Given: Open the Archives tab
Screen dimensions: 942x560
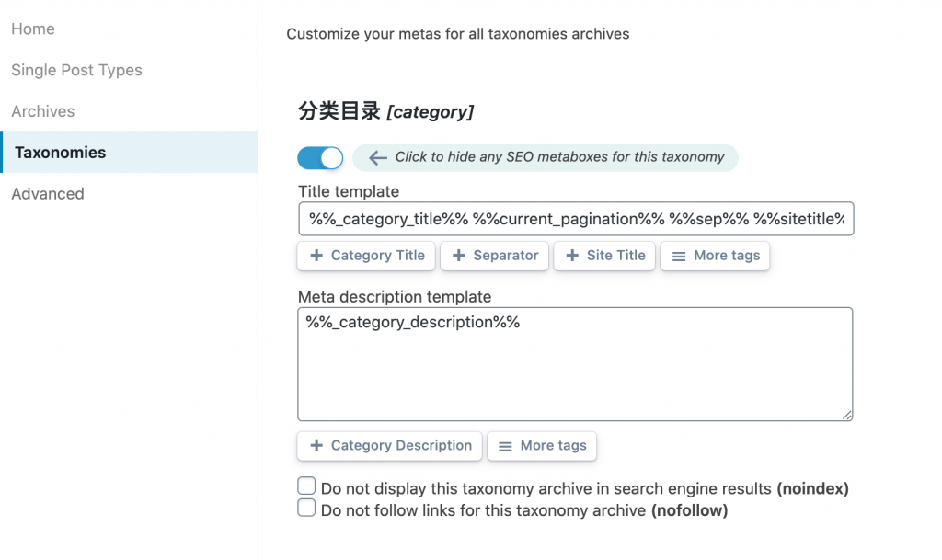Looking at the screenshot, I should point(43,111).
